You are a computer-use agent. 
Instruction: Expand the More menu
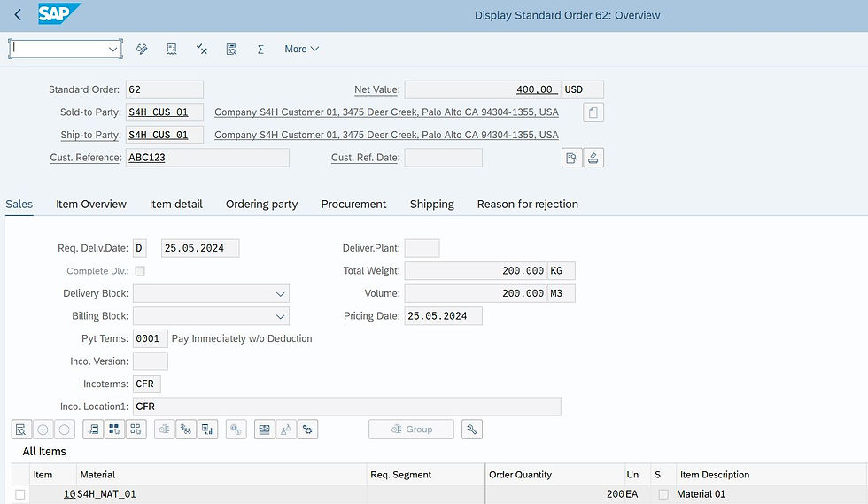(302, 50)
